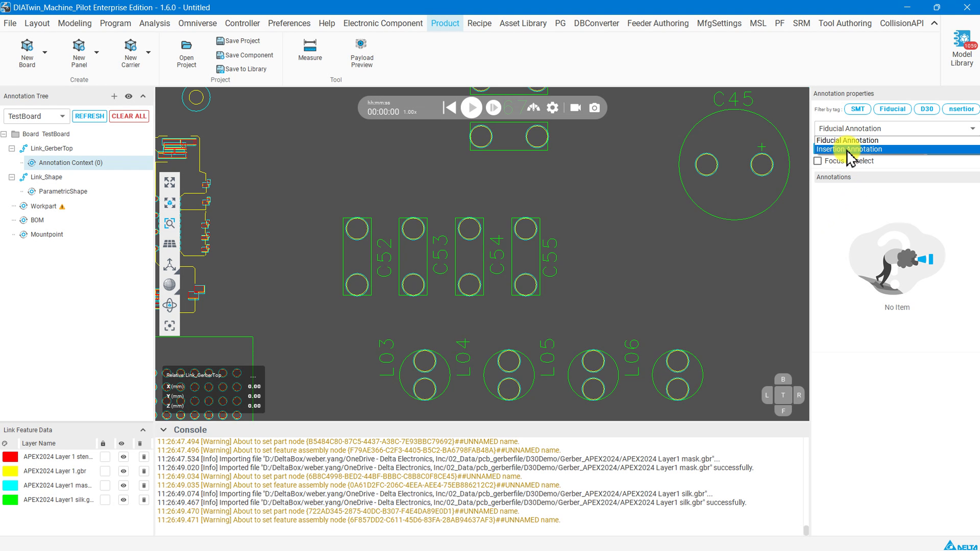Add item in Annotation Tree with plus
980x551 pixels.
point(114,96)
